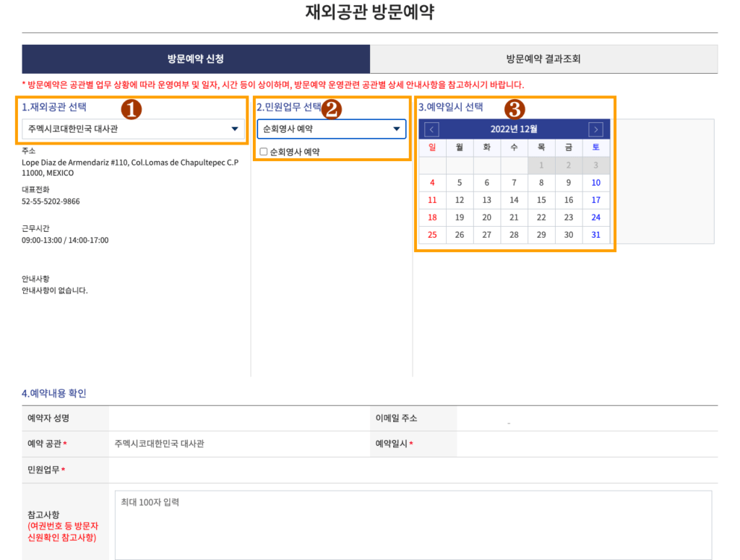Click the 안내사항이 없습니다 notice text
Viewport: 740px width, 560px height.
55,290
